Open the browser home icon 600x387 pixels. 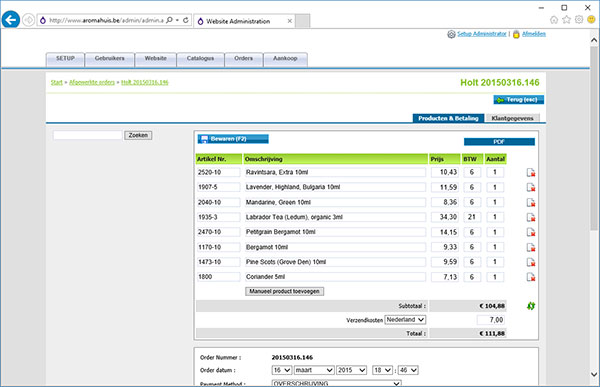(554, 20)
